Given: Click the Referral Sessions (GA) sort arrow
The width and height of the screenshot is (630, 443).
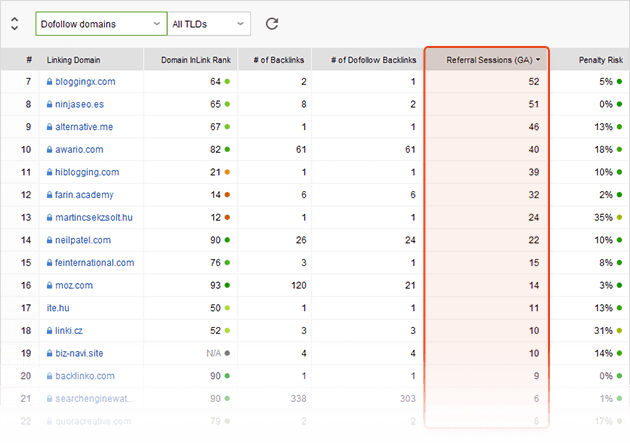Looking at the screenshot, I should pos(539,60).
